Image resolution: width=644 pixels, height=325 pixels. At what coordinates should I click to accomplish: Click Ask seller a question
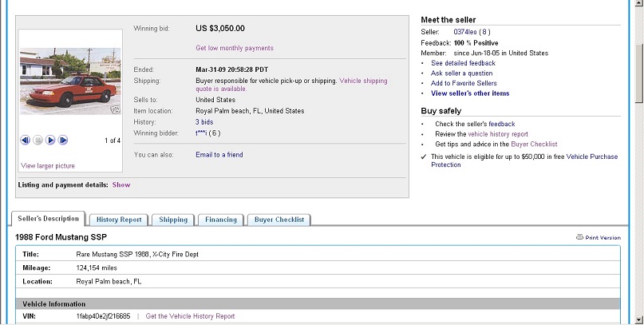(x=461, y=73)
